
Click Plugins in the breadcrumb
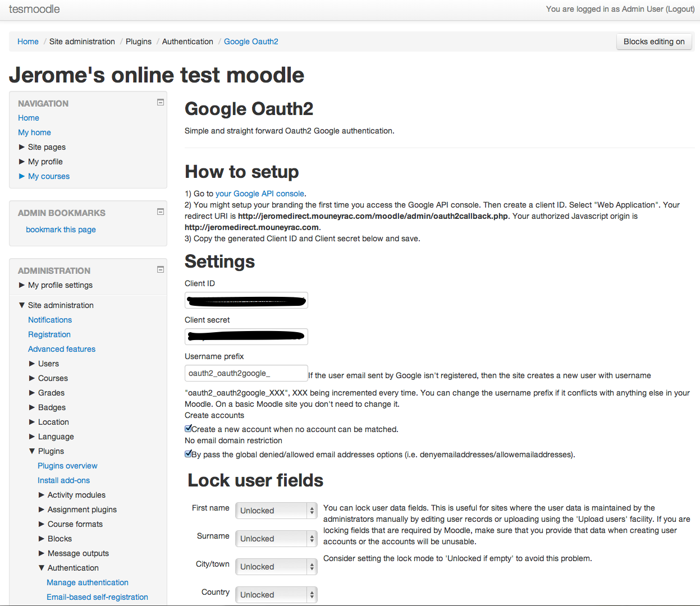click(139, 42)
